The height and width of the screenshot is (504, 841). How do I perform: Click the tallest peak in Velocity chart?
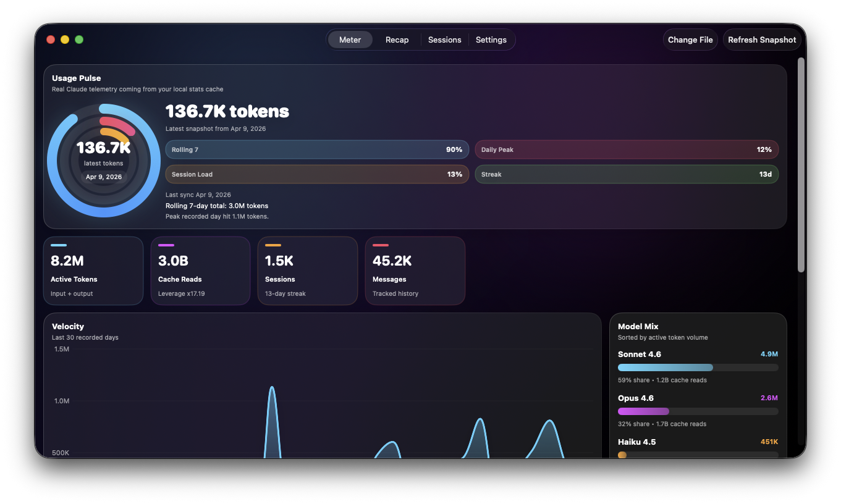pos(272,388)
